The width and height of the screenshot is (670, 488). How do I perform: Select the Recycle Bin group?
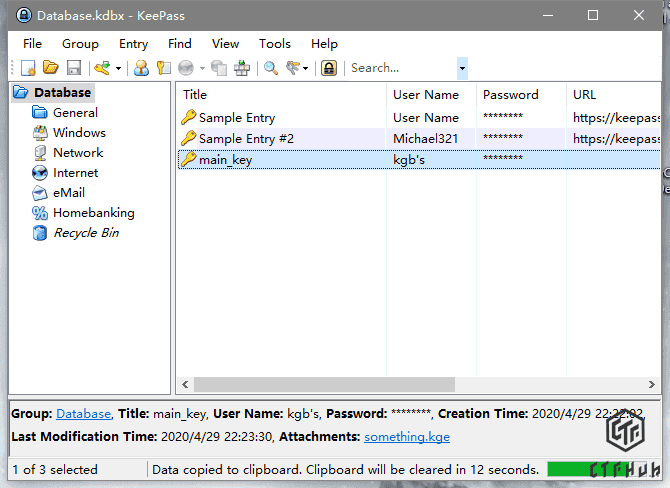85,233
